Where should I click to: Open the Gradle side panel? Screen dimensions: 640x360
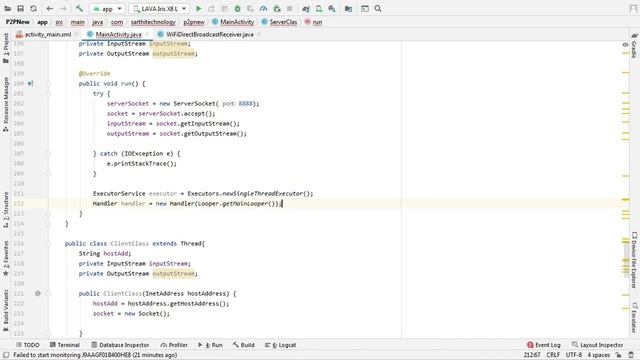point(634,46)
